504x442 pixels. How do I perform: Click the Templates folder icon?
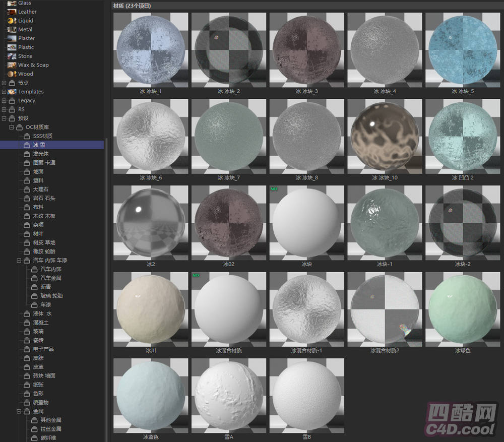12,92
